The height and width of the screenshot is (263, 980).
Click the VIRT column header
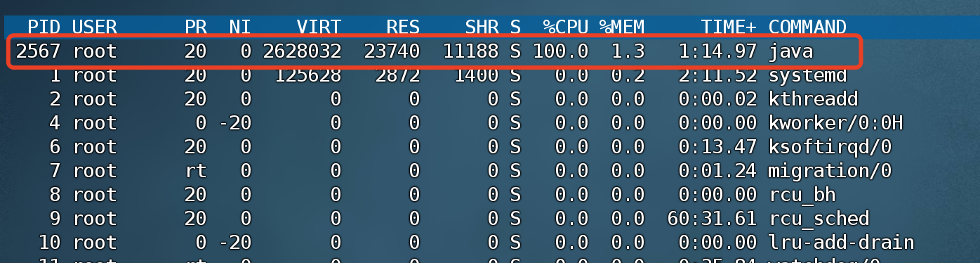tap(319, 27)
